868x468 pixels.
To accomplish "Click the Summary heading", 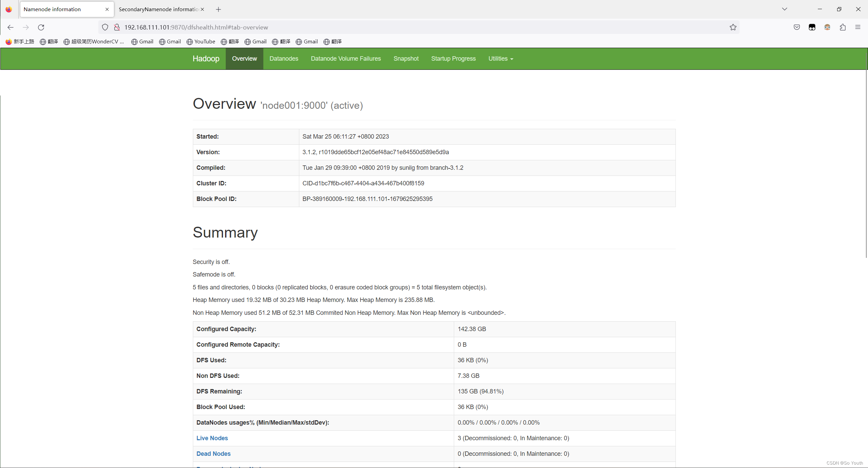I will 225,233.
